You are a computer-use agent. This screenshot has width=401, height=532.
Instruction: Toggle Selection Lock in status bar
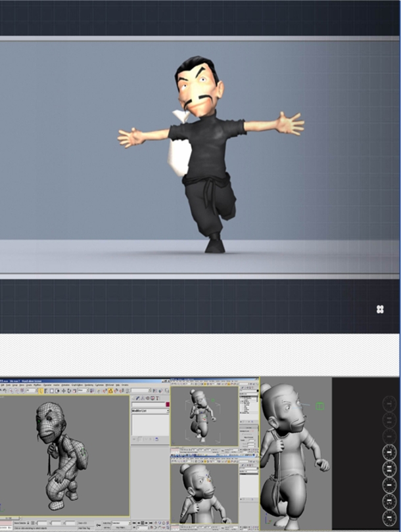(x=28, y=523)
